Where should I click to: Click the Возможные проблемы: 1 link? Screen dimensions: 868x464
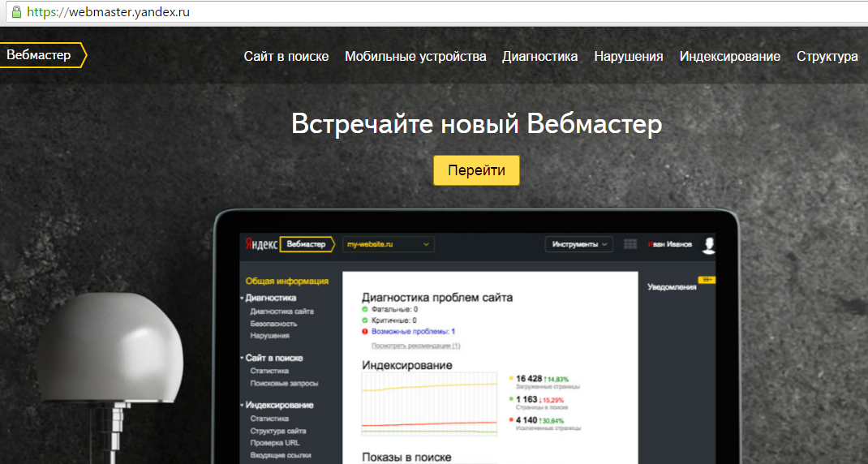413,332
